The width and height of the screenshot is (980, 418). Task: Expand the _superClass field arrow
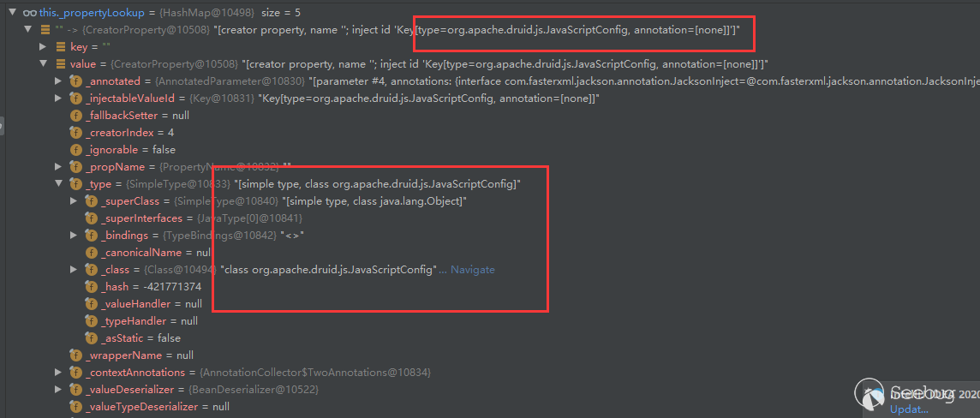coord(74,201)
